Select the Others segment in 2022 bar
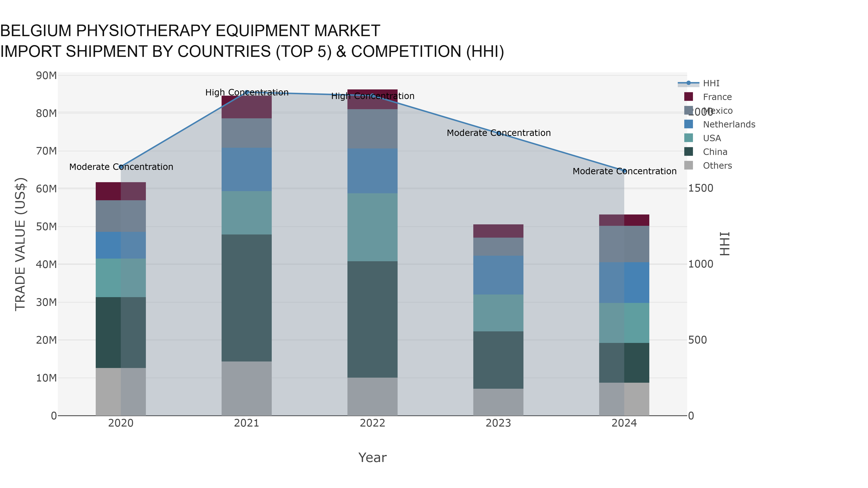 pyautogui.click(x=372, y=396)
